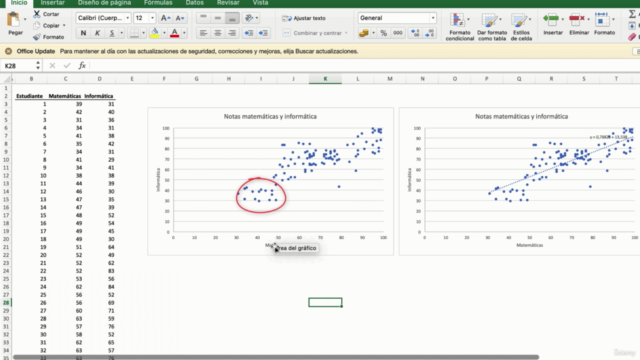Open the Diseño de página tab
The height and width of the screenshot is (360, 640).
point(104,3)
